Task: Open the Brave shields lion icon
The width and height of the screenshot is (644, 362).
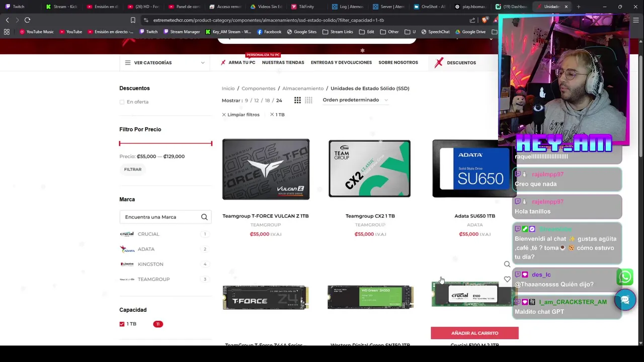Action: 484,20
